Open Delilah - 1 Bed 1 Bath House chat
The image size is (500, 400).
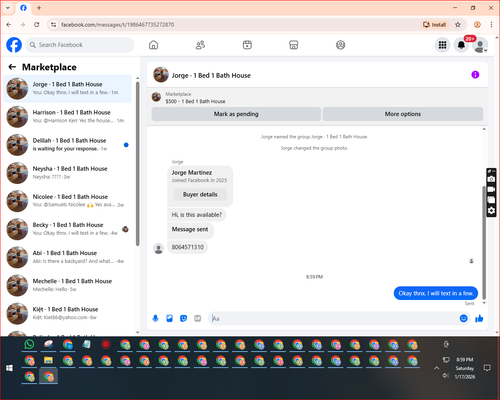tap(67, 145)
